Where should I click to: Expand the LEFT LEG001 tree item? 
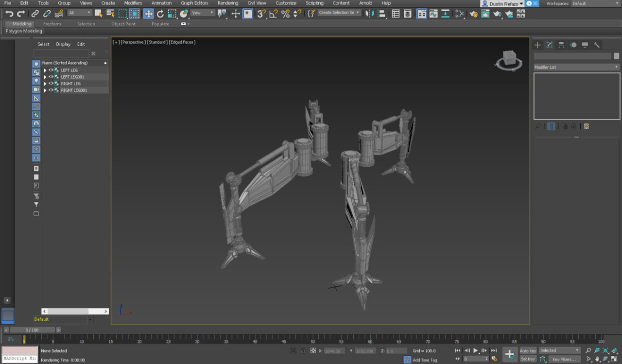(x=45, y=77)
